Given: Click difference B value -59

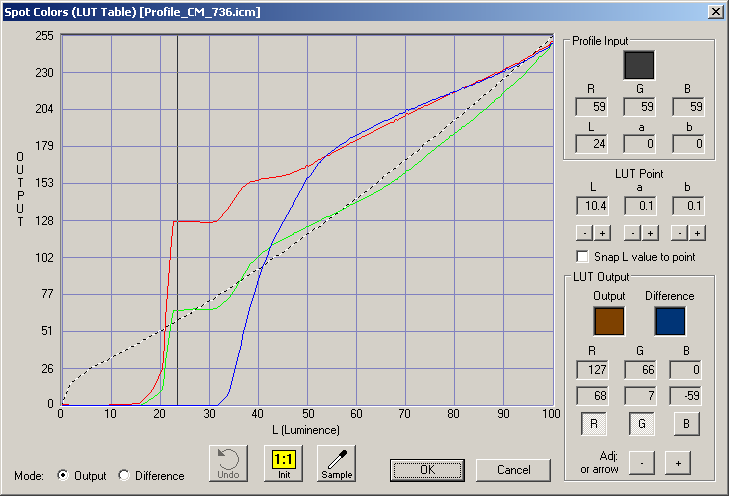Looking at the screenshot, I should click(x=686, y=396).
